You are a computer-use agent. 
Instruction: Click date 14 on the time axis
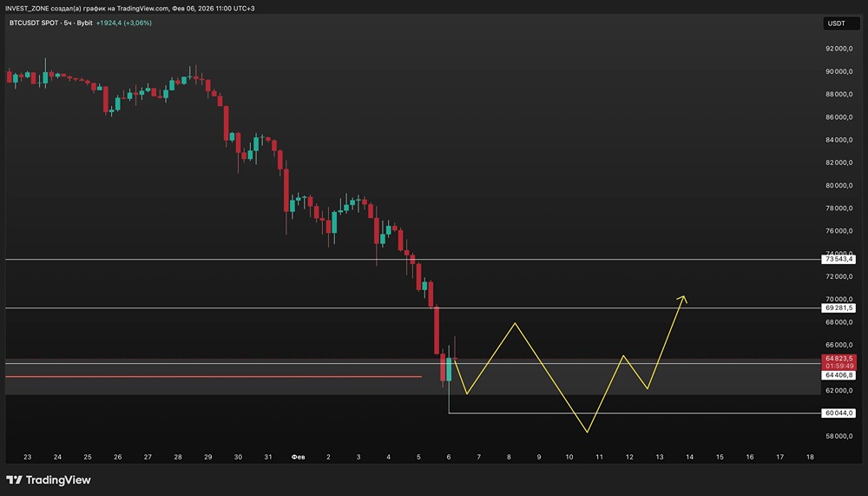click(690, 457)
